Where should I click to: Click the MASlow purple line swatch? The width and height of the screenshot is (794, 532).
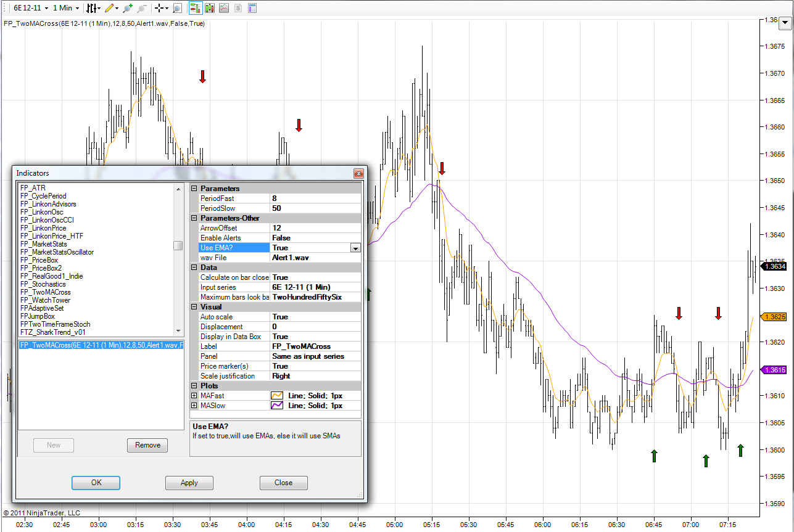pos(278,406)
